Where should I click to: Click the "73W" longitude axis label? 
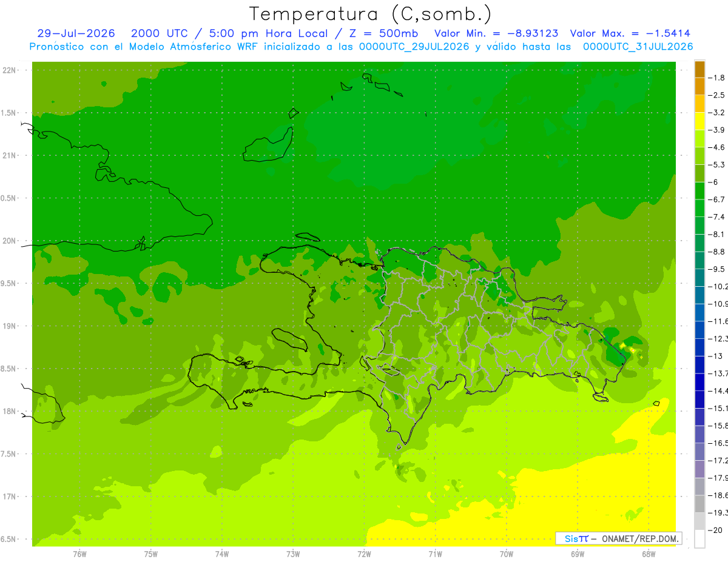click(x=293, y=554)
